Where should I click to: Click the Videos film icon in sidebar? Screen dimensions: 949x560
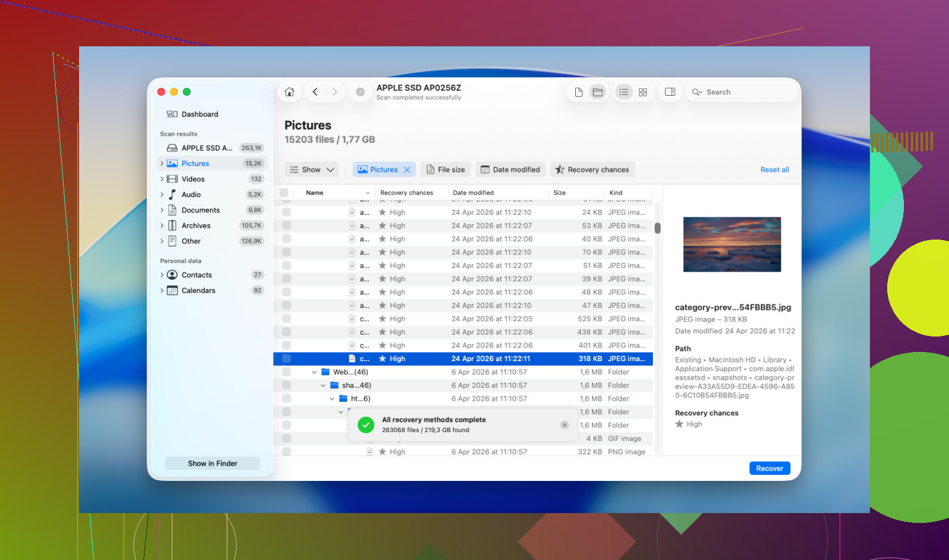click(x=172, y=179)
